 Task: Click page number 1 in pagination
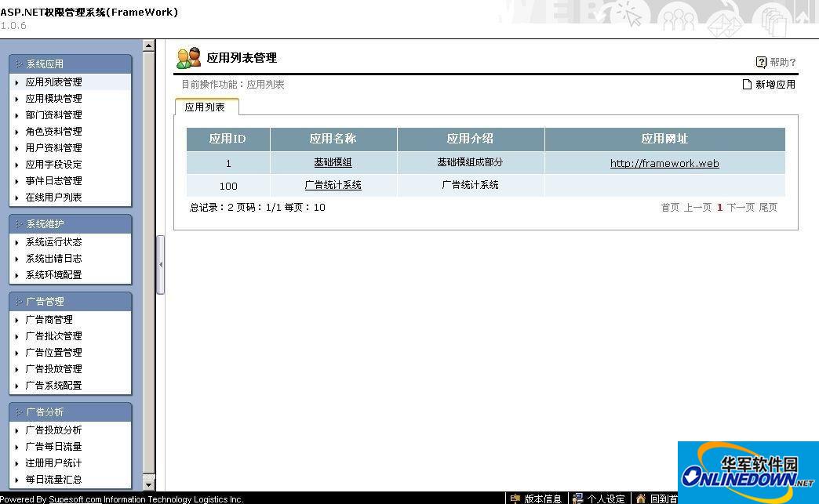click(x=719, y=208)
